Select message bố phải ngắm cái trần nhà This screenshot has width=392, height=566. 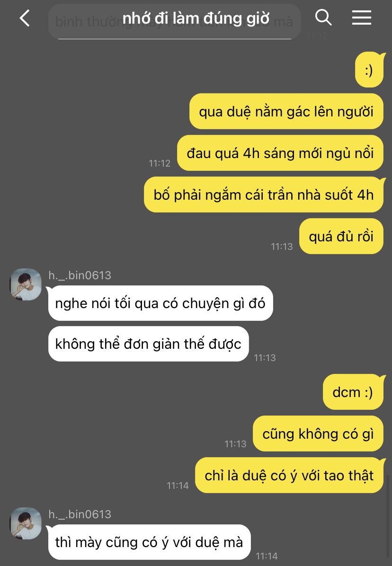tap(264, 195)
